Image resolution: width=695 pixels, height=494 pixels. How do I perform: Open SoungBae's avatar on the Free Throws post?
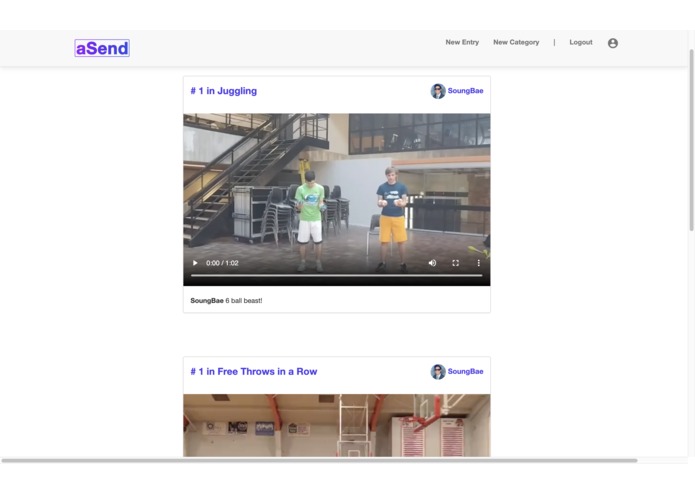[438, 372]
